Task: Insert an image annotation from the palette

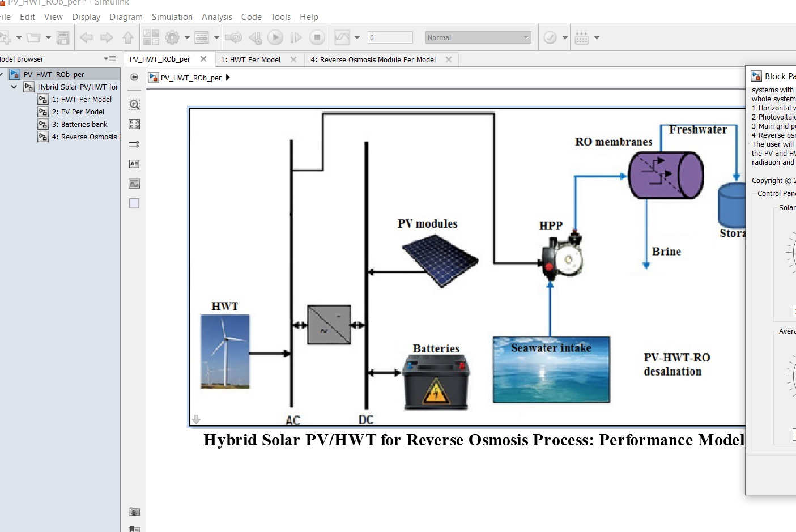Action: point(134,184)
